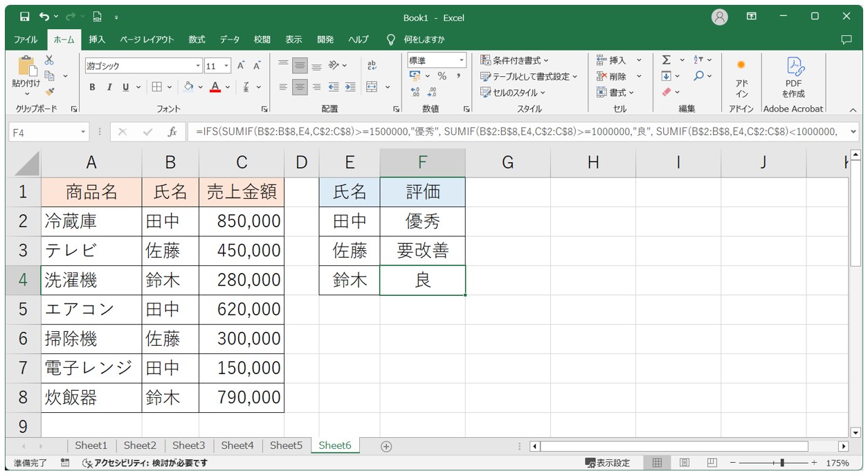The width and height of the screenshot is (868, 476).
Task: Toggle left horizontal alignment
Action: click(283, 87)
